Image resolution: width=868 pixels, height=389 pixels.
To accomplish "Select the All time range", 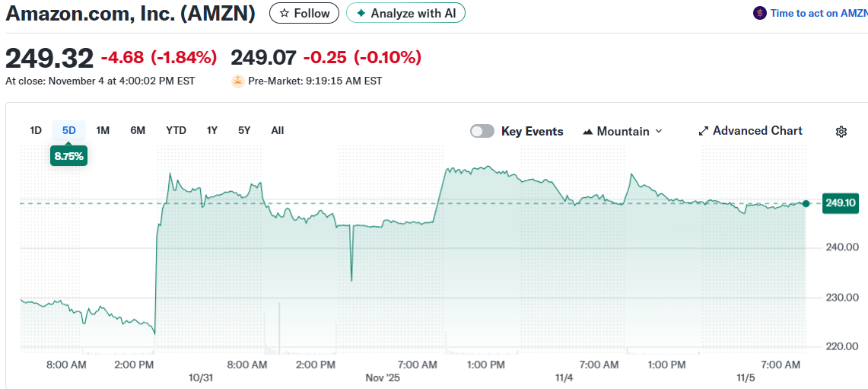I will click(278, 130).
